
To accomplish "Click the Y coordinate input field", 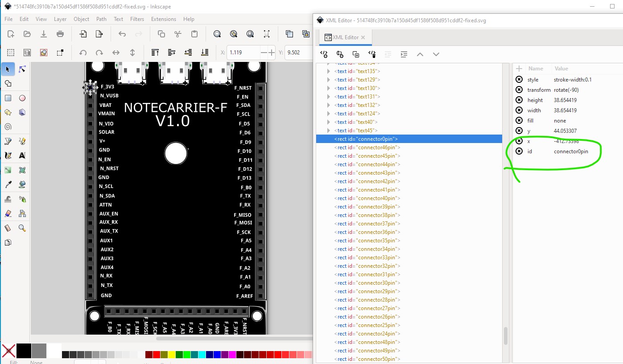I will click(x=299, y=53).
